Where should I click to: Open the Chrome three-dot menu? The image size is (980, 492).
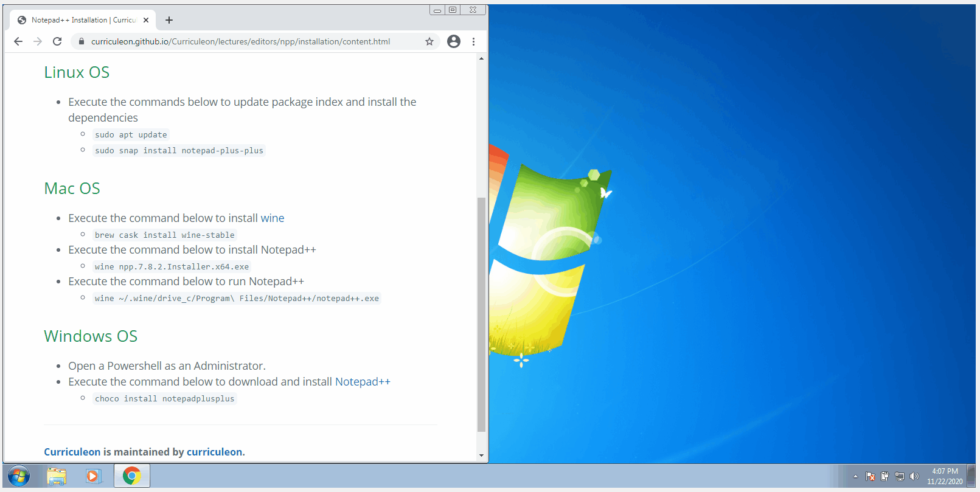click(x=473, y=41)
